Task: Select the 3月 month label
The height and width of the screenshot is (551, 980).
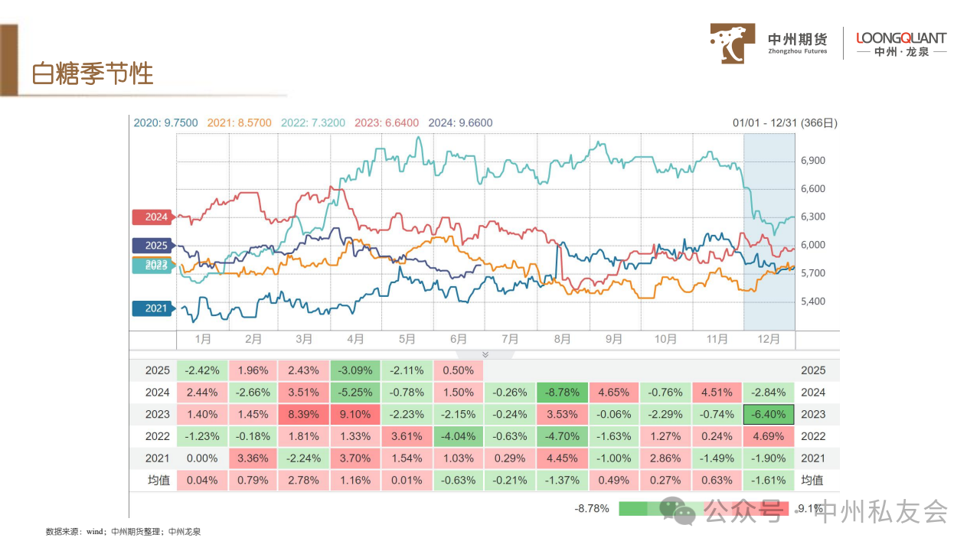Action: click(x=304, y=339)
